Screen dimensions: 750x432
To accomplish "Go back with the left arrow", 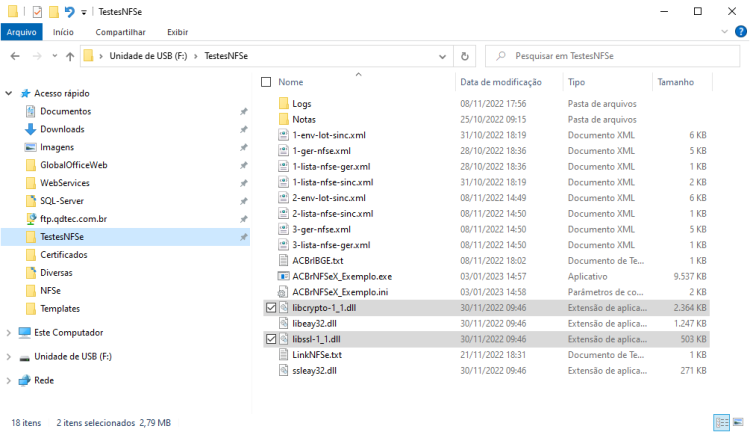I will [x=15, y=56].
